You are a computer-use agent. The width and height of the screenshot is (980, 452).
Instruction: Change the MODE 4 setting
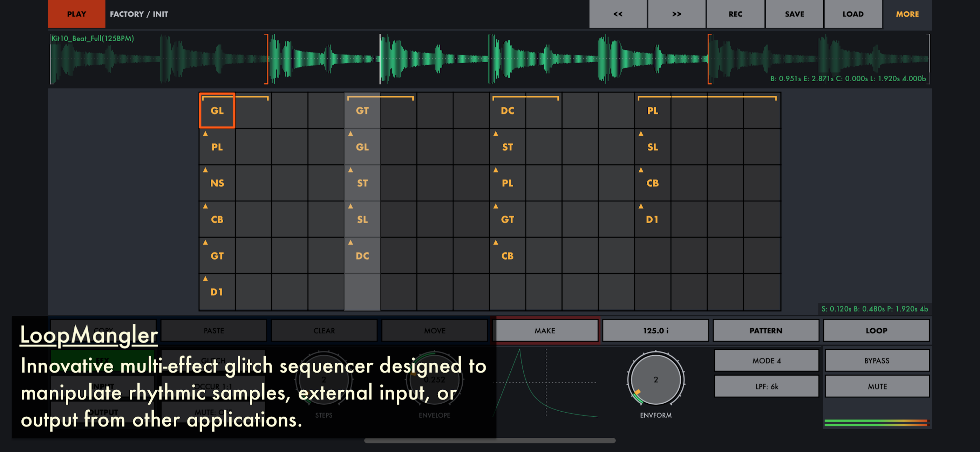click(x=767, y=360)
